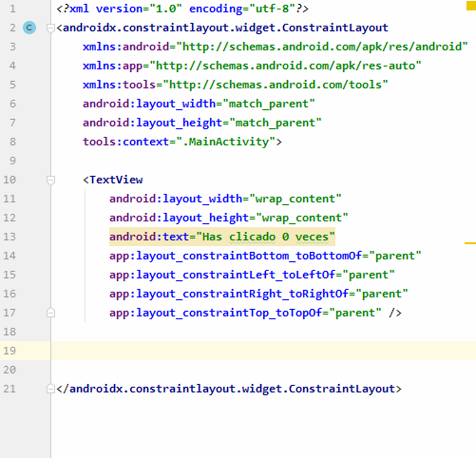Click the blue class gutter icon on line 2
Screen dimensions: 476x458
(x=29, y=28)
